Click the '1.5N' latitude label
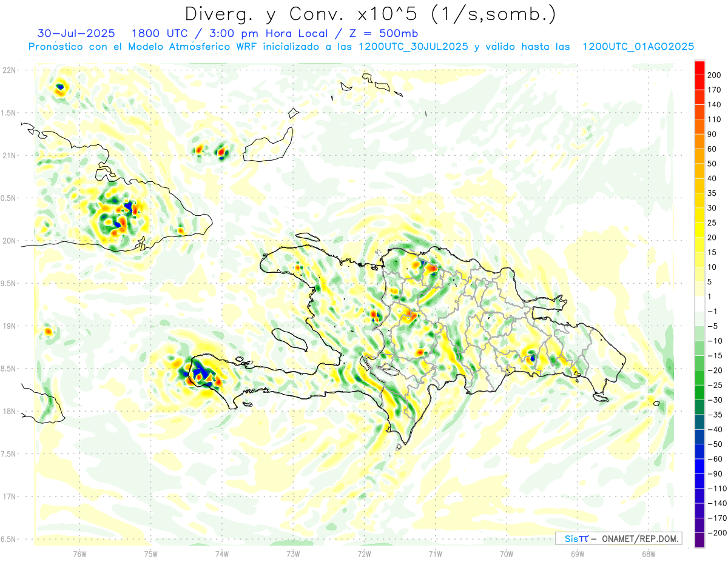Image resolution: width=728 pixels, height=562 pixels. 9,113
